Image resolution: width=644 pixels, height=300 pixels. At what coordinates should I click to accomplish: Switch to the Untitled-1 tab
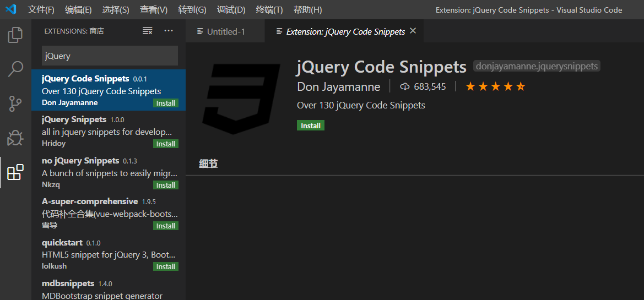225,31
